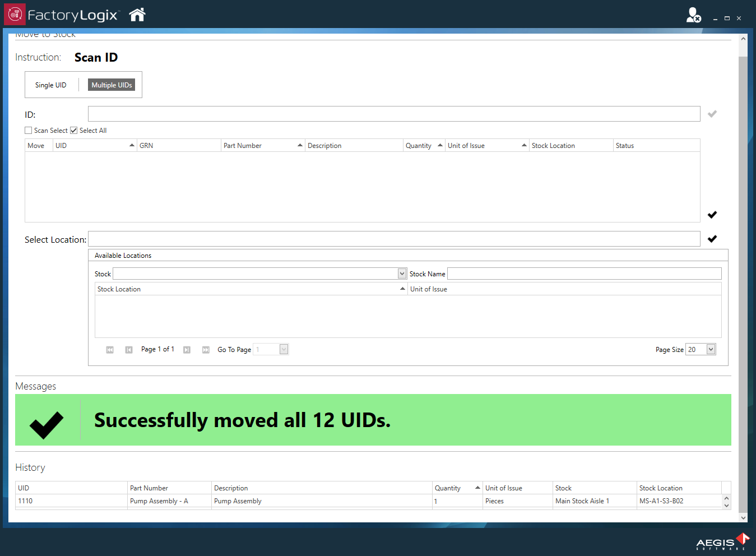Viewport: 756px width, 556px height.
Task: Jump to last page of Available Locations
Action: (206, 349)
